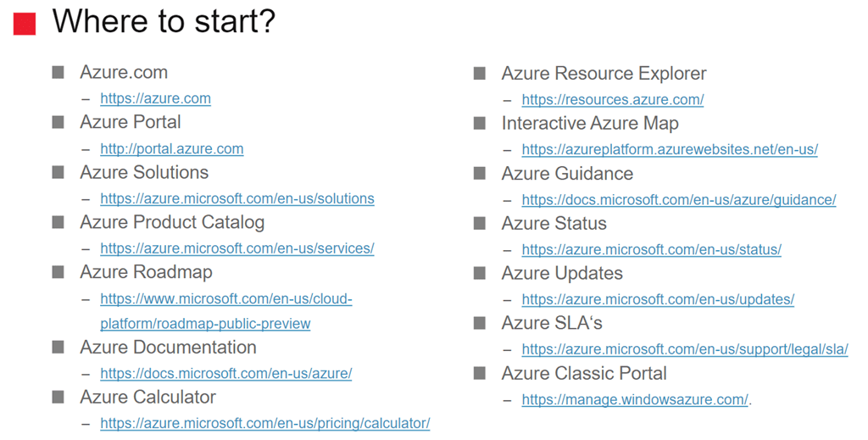
Task: Click the Azure updates link
Action: click(x=658, y=300)
